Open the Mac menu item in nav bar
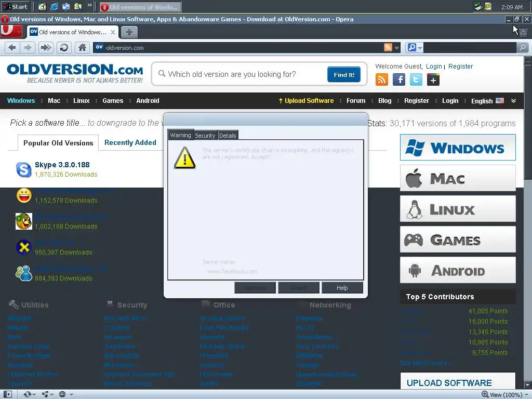Screen dimensions: 532x399 point(54,100)
